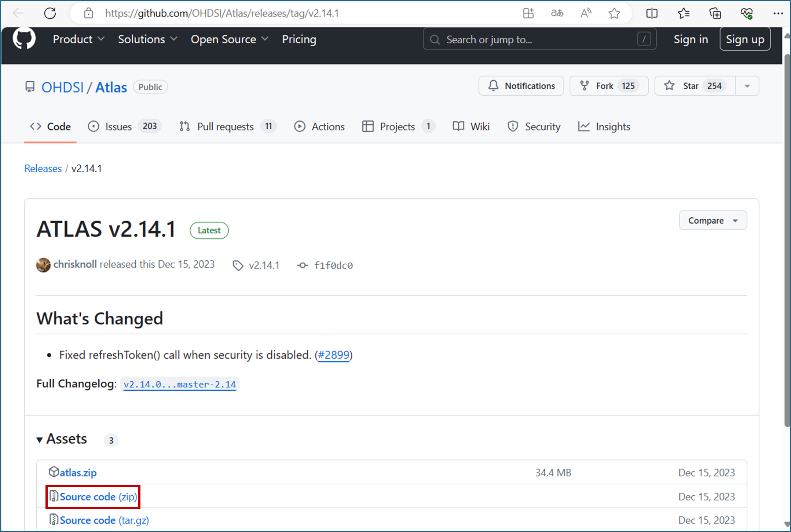This screenshot has height=532, width=791.
Task: Click the read aloud icon
Action: point(586,14)
